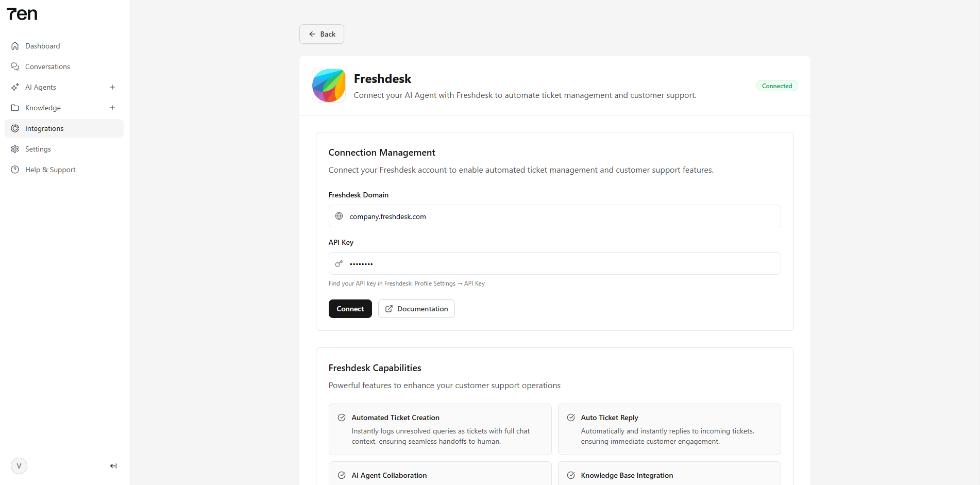The height and width of the screenshot is (485, 980).
Task: Click the plus icon beside Knowledge
Action: tap(112, 108)
